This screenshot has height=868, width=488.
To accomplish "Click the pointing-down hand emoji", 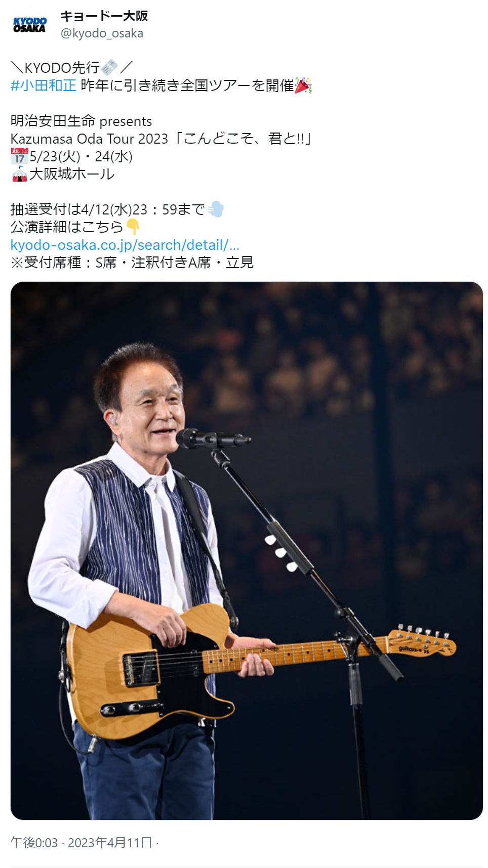I will coord(133,227).
